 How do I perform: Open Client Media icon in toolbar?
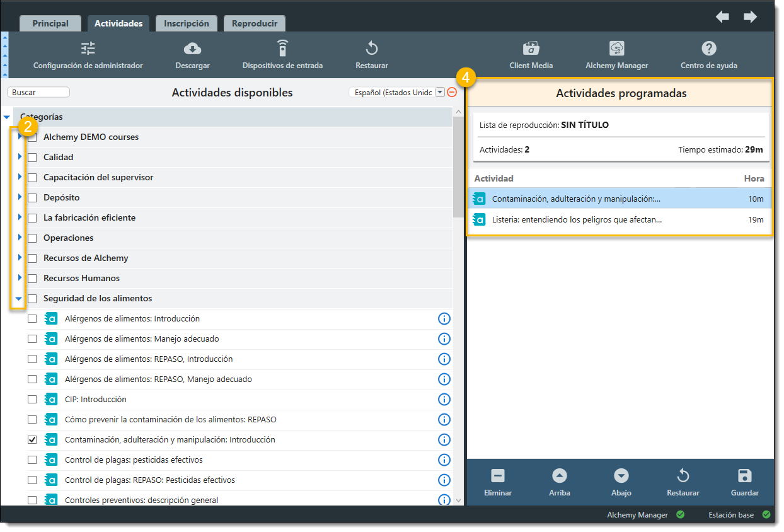click(531, 49)
